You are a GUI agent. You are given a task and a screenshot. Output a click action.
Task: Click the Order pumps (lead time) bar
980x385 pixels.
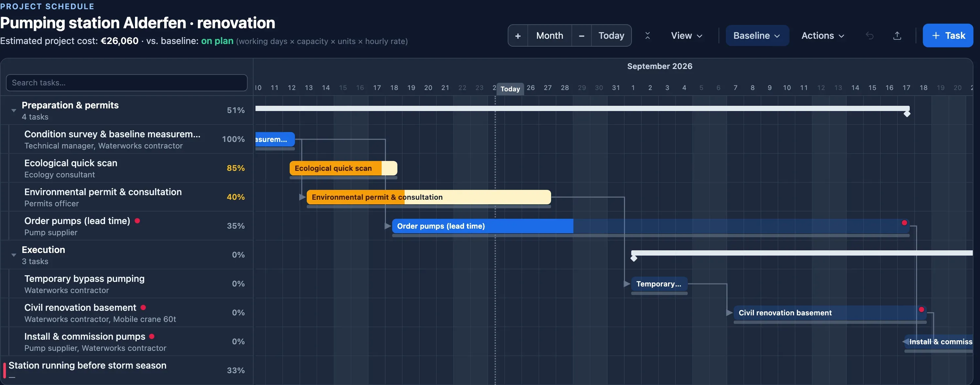coord(651,226)
